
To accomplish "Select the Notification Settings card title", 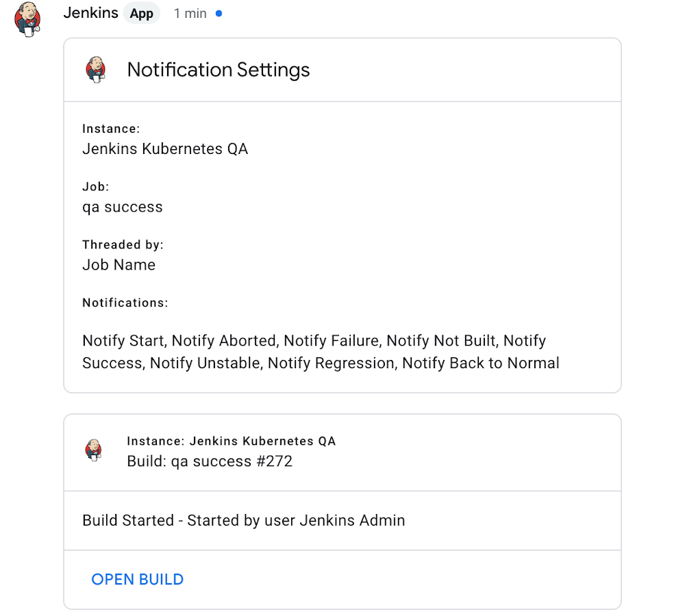I will tap(218, 70).
